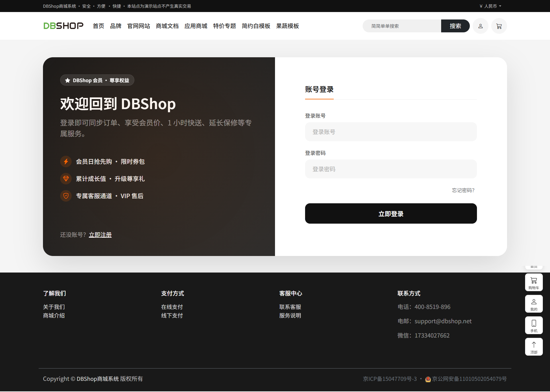Viewport: 550px width, 392px height.
Task: Go to the 品牌 navigation item
Action: click(116, 26)
